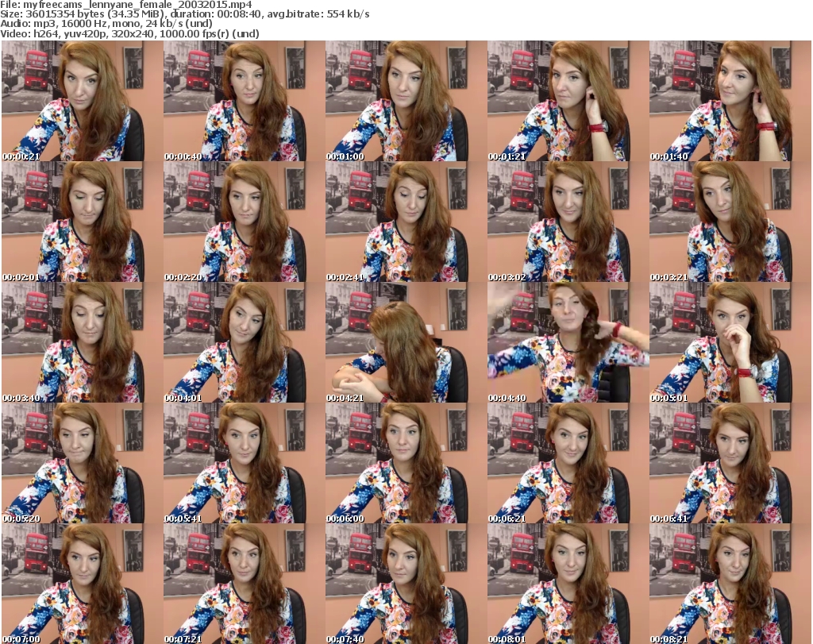Screen dimensions: 813x644
Task: Click the 'Video: h264, yuv420p' line
Action: pyautogui.click(x=129, y=33)
